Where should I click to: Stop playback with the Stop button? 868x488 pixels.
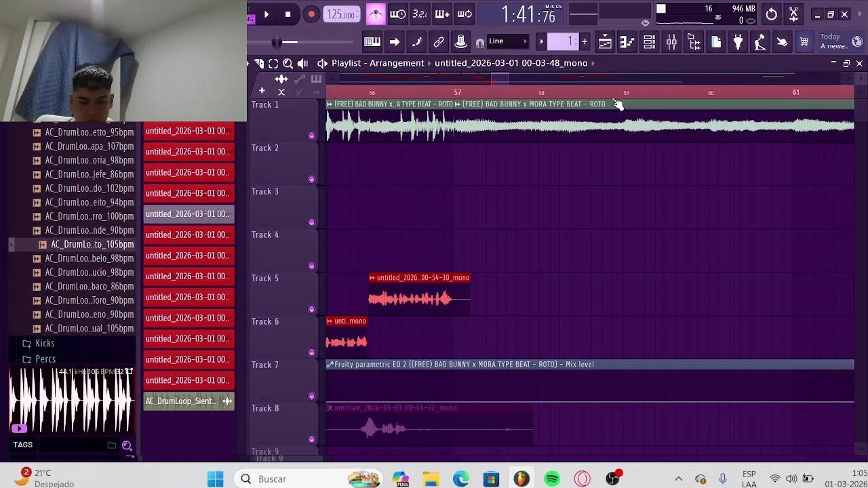pyautogui.click(x=288, y=14)
